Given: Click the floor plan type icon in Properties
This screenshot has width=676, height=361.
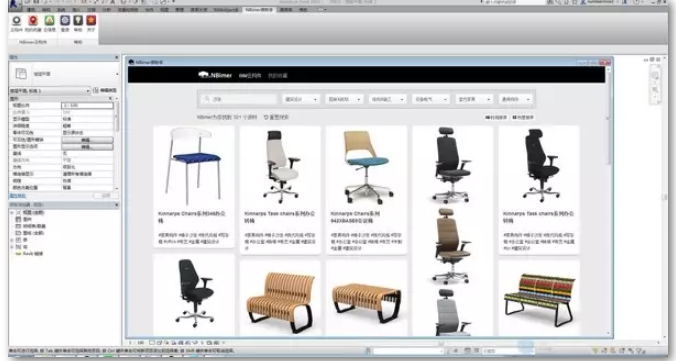Looking at the screenshot, I should (x=21, y=74).
